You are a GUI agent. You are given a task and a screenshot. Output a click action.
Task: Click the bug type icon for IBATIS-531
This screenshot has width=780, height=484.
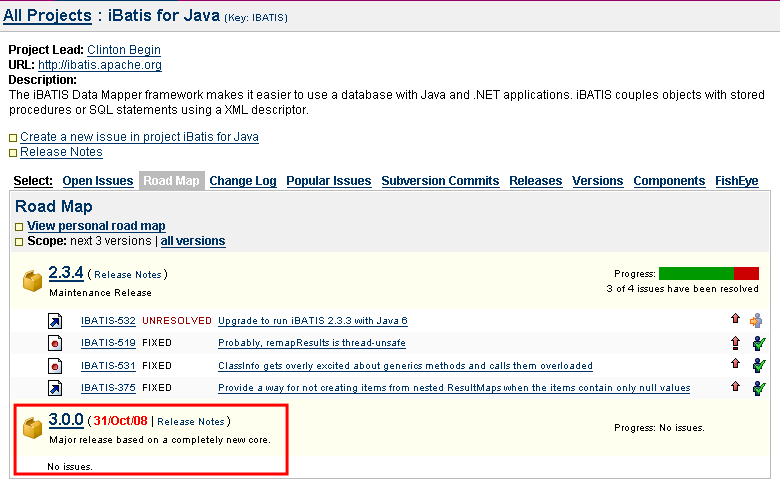pyautogui.click(x=55, y=366)
